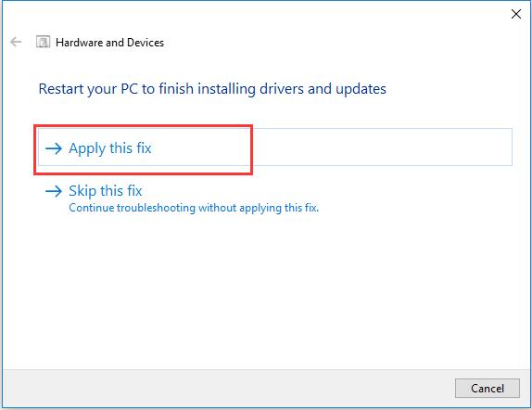Click the empty right side of Apply option box

click(x=382, y=147)
